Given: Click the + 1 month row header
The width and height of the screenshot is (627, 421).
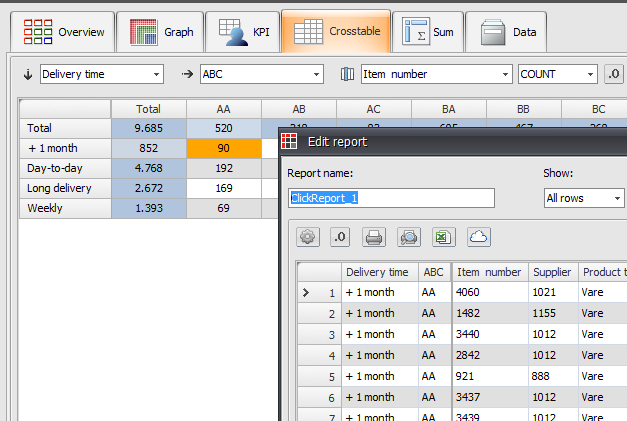Looking at the screenshot, I should [x=65, y=148].
